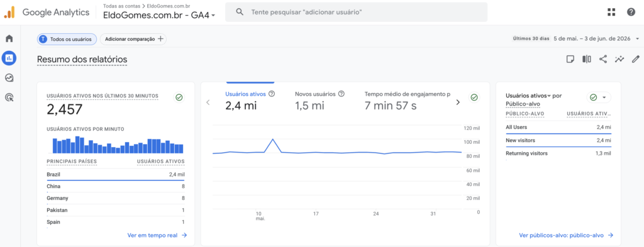Click the search input field
Viewport: 644px width, 247px height.
click(356, 13)
